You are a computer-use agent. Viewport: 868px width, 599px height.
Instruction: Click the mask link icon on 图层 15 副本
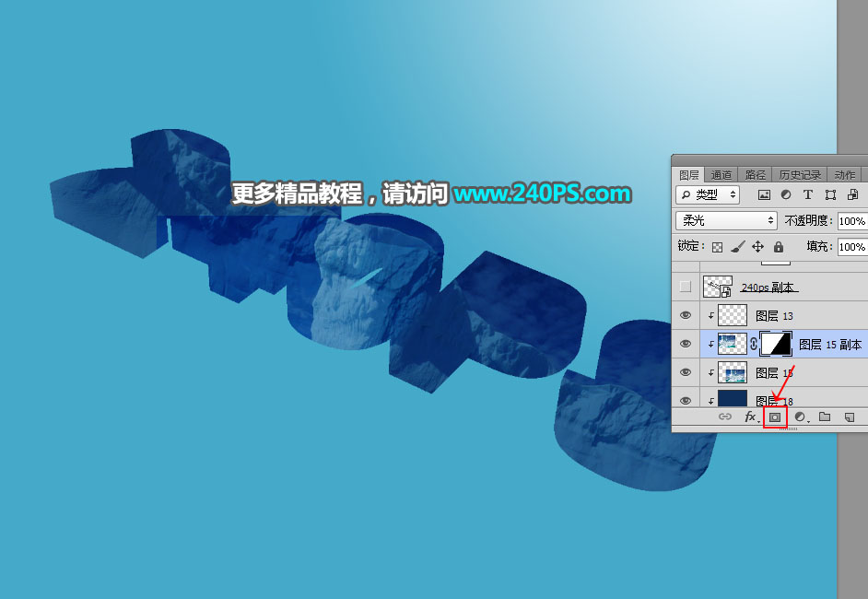pos(754,344)
